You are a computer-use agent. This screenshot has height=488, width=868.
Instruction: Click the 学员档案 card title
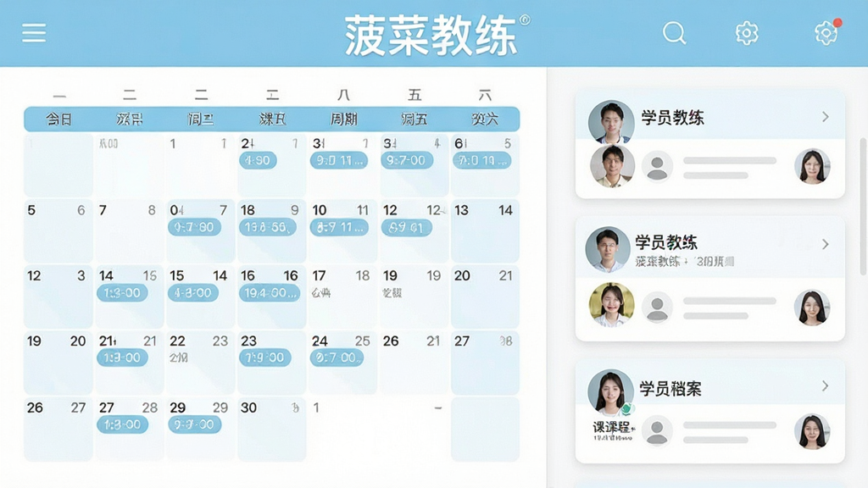coord(670,388)
